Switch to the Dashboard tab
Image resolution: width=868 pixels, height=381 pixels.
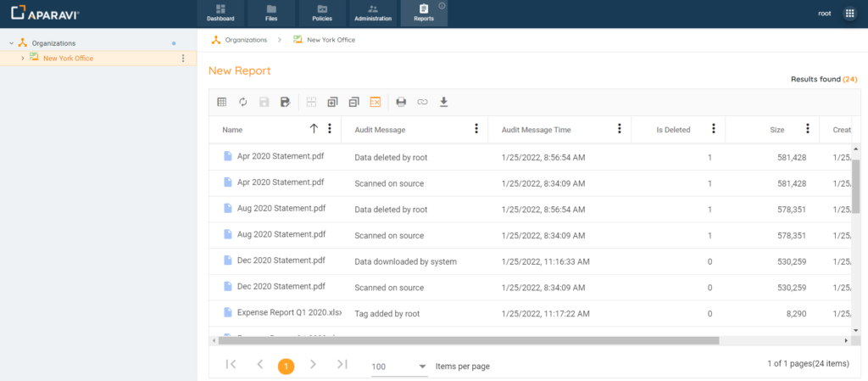(x=220, y=14)
